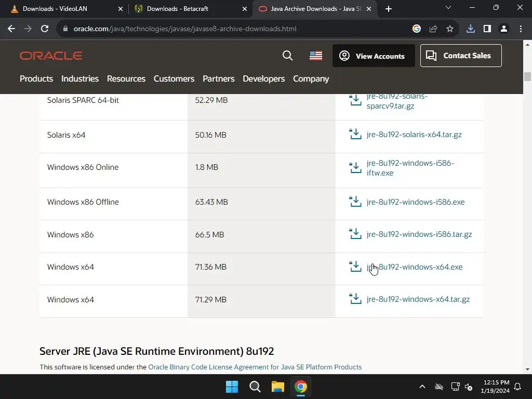The image size is (532, 399).
Task: Click the Oracle logo
Action: [51, 56]
